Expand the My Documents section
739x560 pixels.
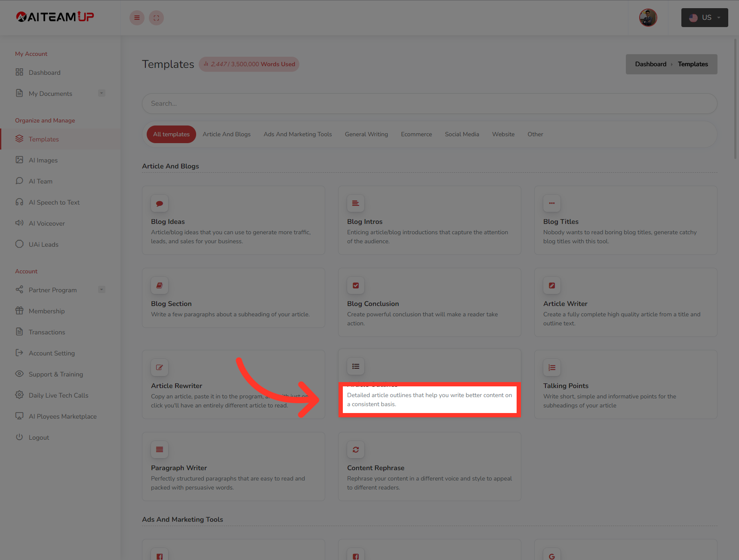(x=102, y=93)
